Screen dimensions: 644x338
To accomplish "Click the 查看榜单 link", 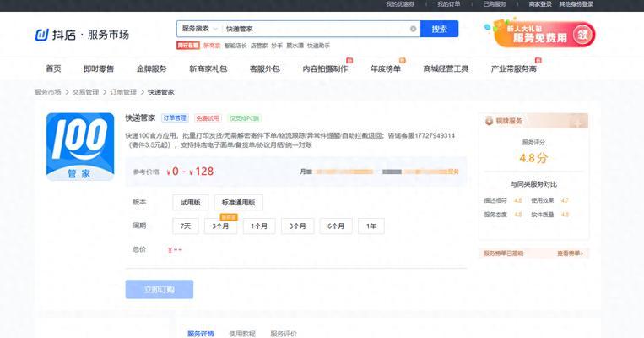I will click(x=570, y=253).
